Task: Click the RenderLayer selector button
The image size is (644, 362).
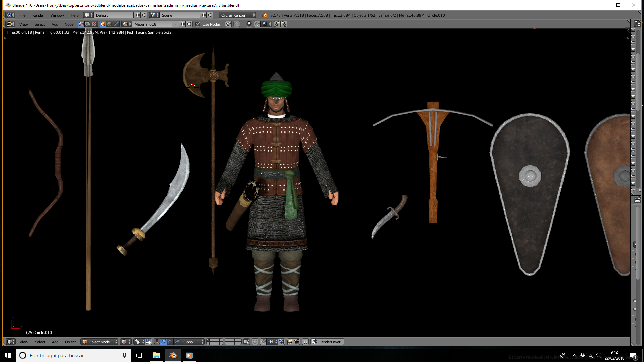Action: click(327, 342)
